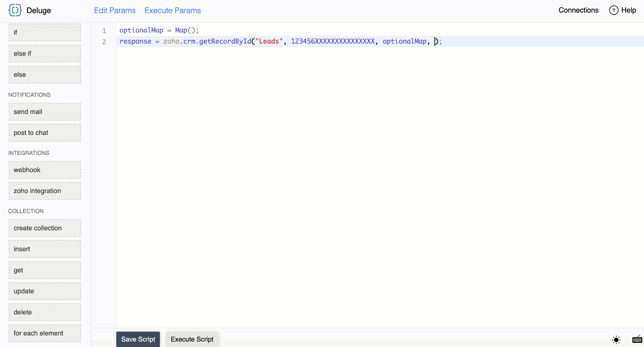Screen dimensions: 644x347
Task: Show keyboard shortcuts via keyboard icon
Action: point(637,340)
